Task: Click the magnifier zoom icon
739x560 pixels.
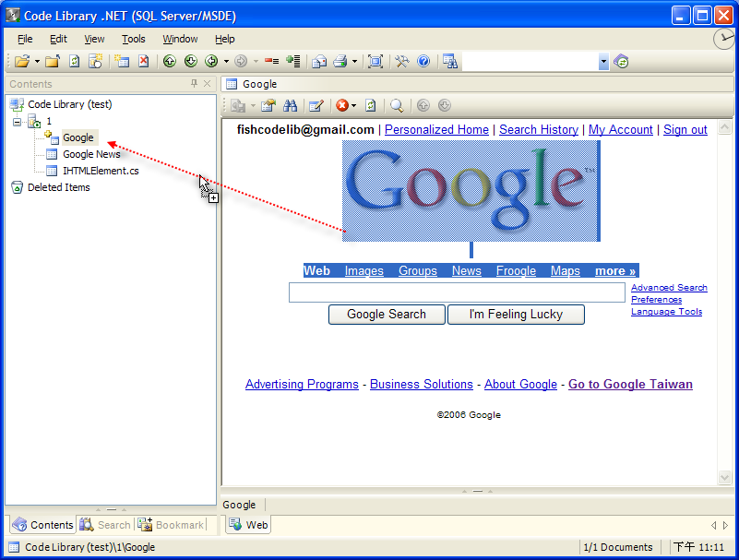Action: tap(397, 105)
